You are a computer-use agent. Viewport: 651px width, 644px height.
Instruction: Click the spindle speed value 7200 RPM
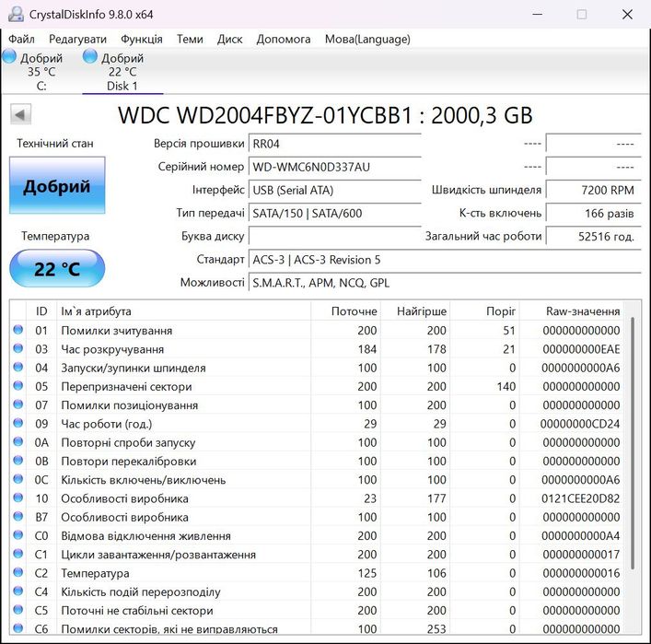pyautogui.click(x=594, y=191)
